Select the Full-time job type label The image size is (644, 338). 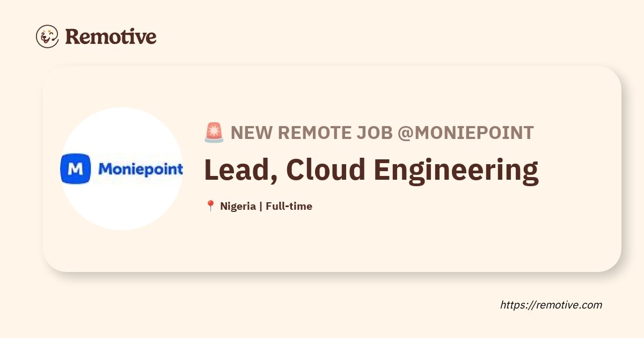click(289, 206)
